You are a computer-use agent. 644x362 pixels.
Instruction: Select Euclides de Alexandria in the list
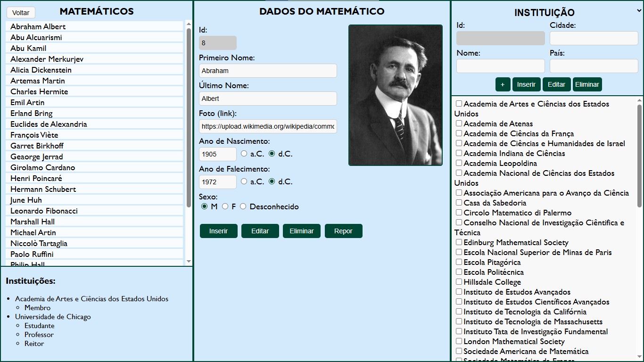point(94,124)
